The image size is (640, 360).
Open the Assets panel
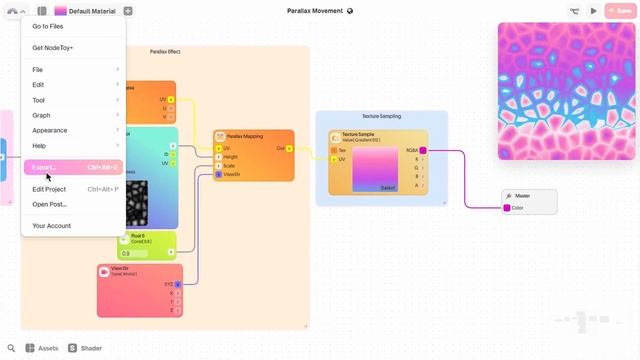[42, 348]
